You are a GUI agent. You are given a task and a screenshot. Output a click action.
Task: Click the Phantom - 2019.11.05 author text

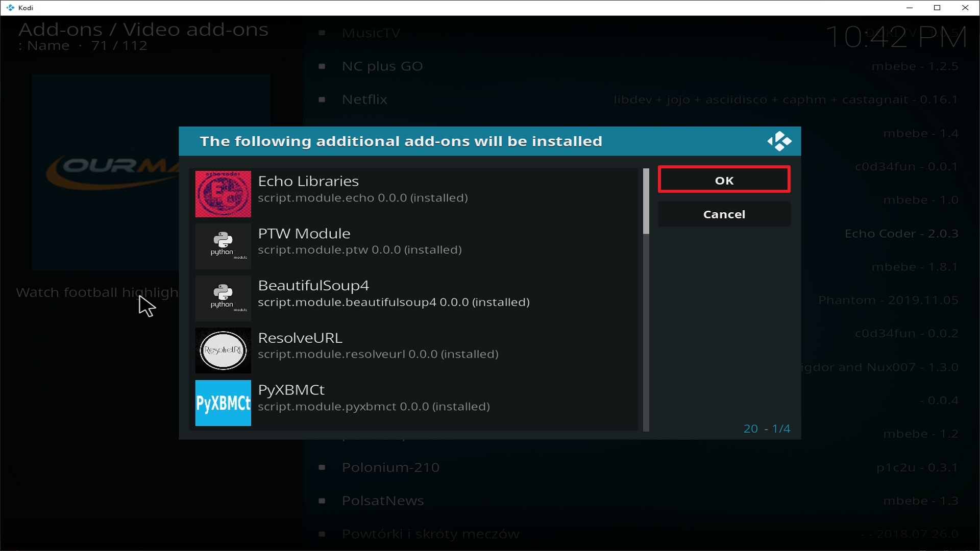(x=888, y=300)
